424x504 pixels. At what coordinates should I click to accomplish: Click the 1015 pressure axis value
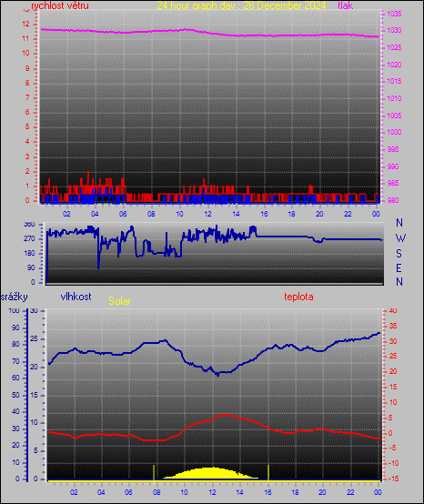[394, 81]
